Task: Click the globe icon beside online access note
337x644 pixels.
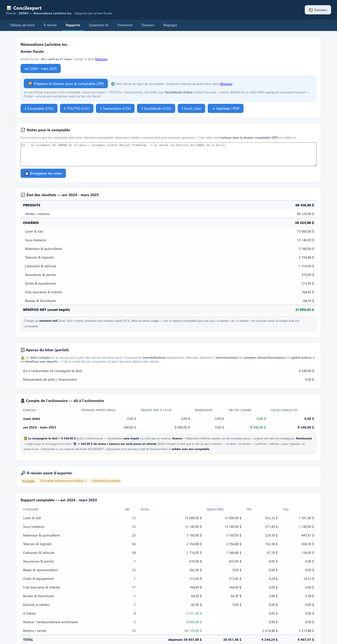Action: [113, 84]
